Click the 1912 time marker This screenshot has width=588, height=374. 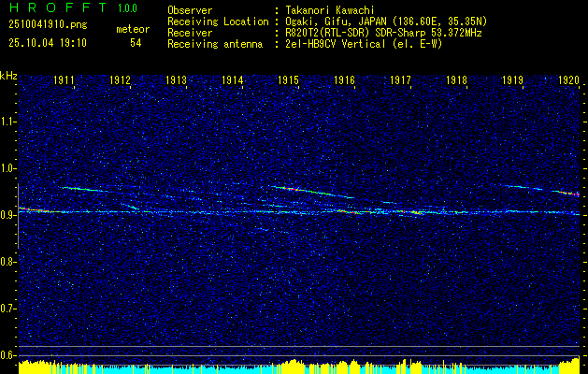tap(120, 80)
